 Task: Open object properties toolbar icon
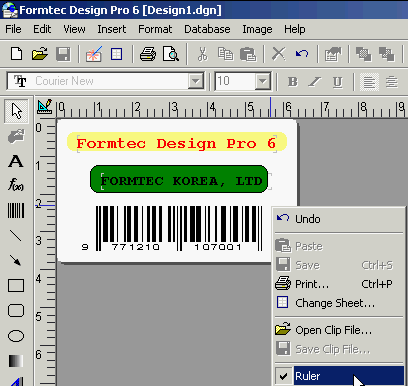tap(333, 54)
